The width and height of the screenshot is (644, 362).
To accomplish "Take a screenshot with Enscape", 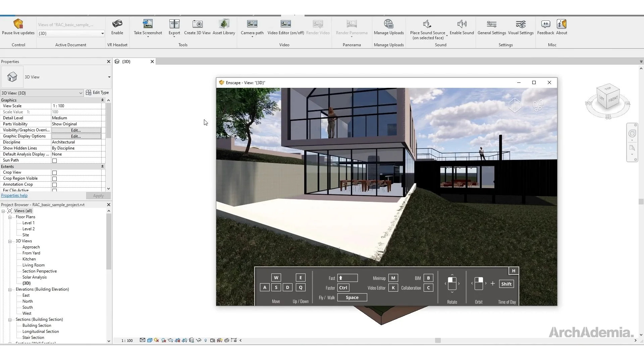I will pyautogui.click(x=147, y=27).
